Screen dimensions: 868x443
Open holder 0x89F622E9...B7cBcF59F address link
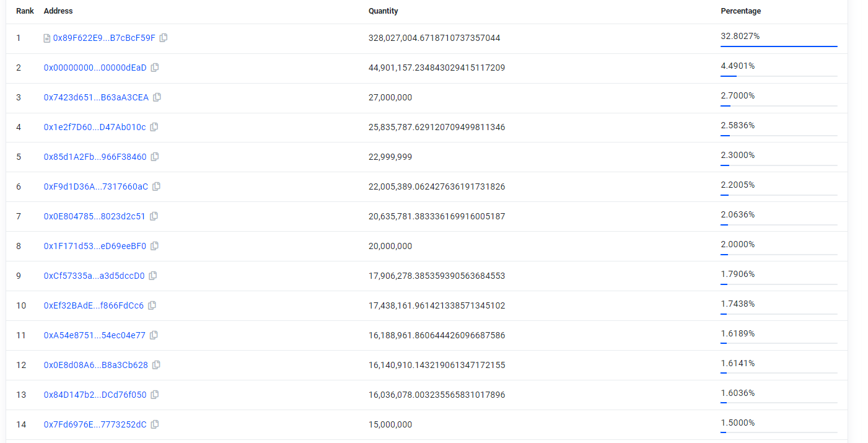pos(104,38)
